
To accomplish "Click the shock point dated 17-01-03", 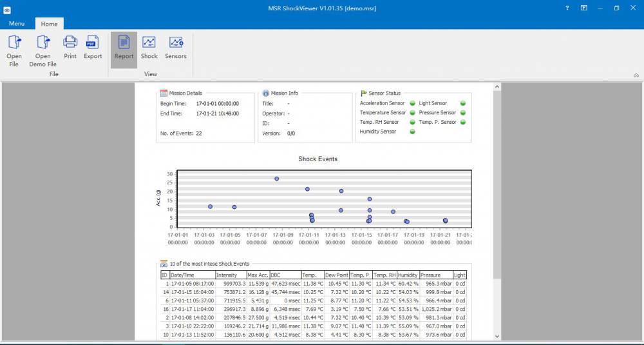I will tap(211, 206).
